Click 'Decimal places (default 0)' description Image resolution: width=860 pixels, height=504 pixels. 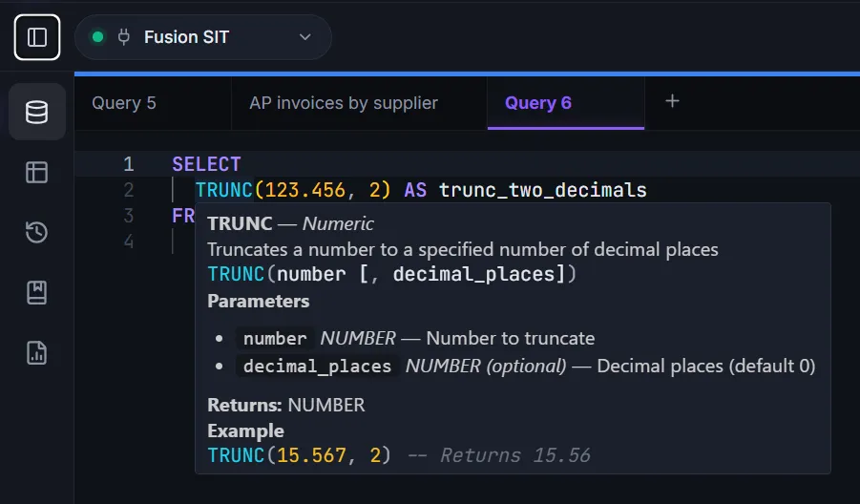point(706,366)
